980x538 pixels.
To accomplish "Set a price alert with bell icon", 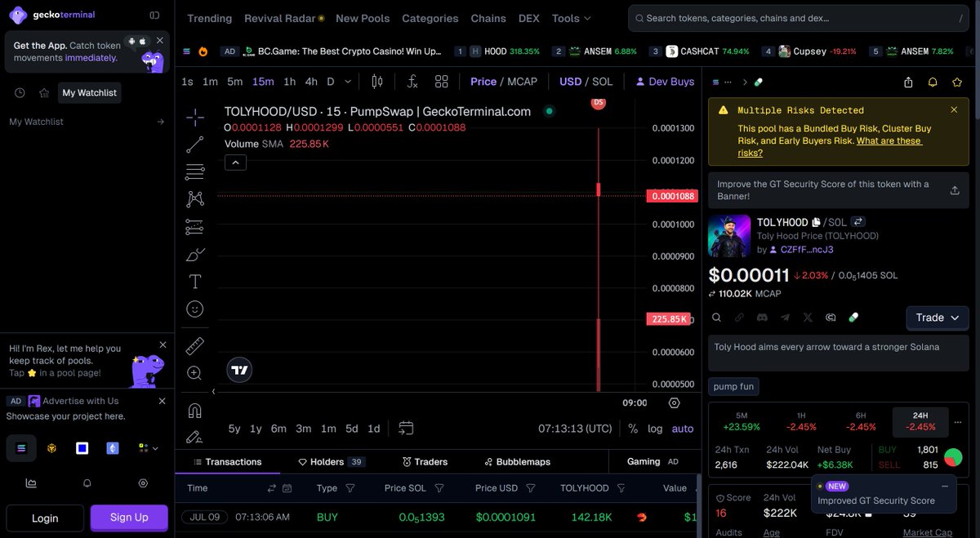I will [933, 82].
